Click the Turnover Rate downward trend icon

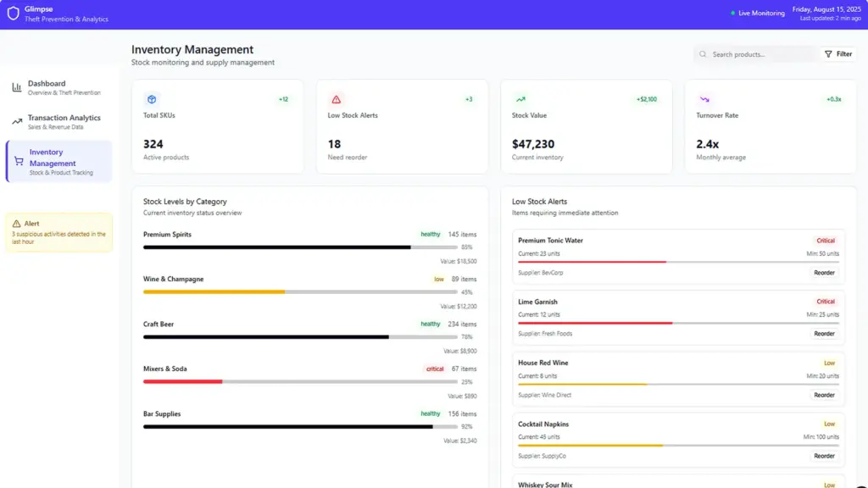click(704, 99)
